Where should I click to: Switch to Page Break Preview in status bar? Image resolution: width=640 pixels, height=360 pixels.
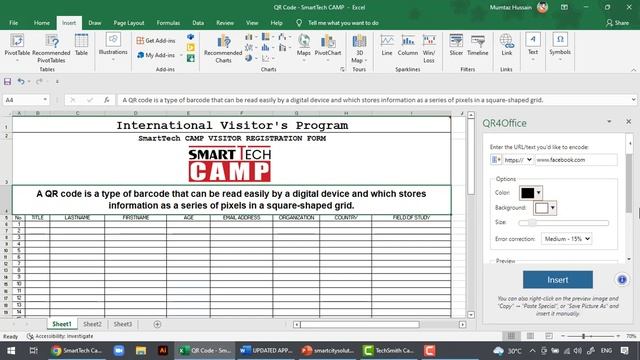549,336
